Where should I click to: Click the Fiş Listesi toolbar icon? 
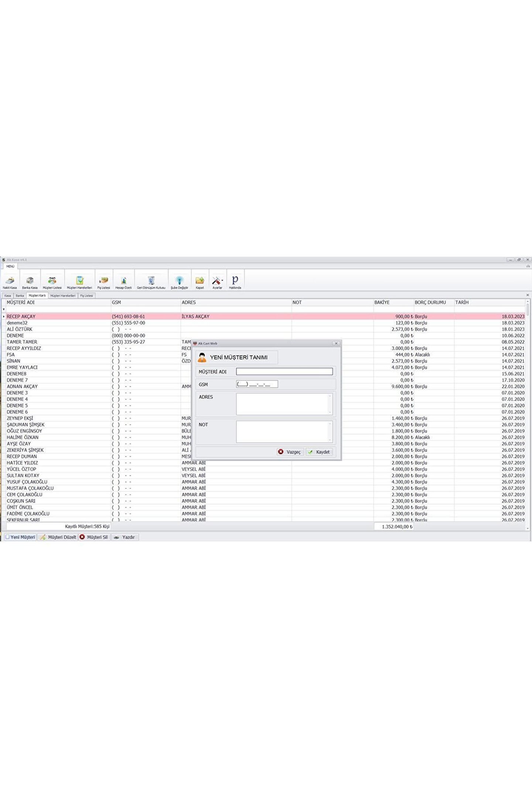coord(104,282)
